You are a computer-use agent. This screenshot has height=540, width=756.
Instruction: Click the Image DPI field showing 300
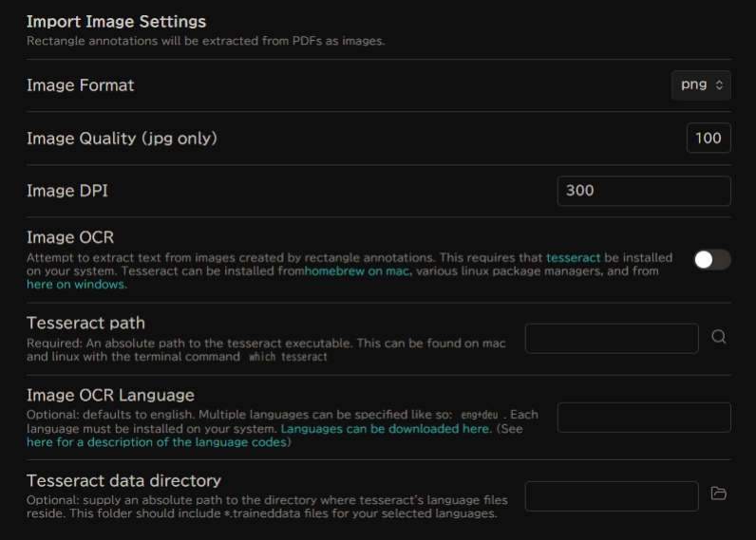click(x=643, y=191)
